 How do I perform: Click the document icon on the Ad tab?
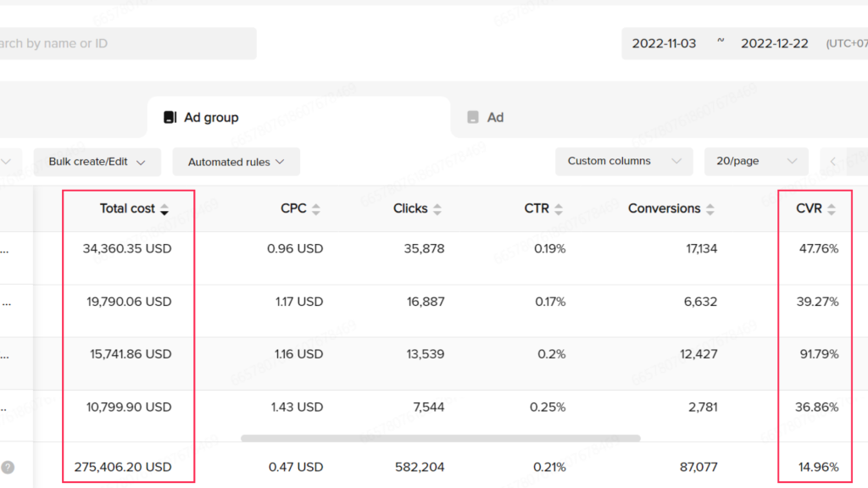(x=472, y=117)
